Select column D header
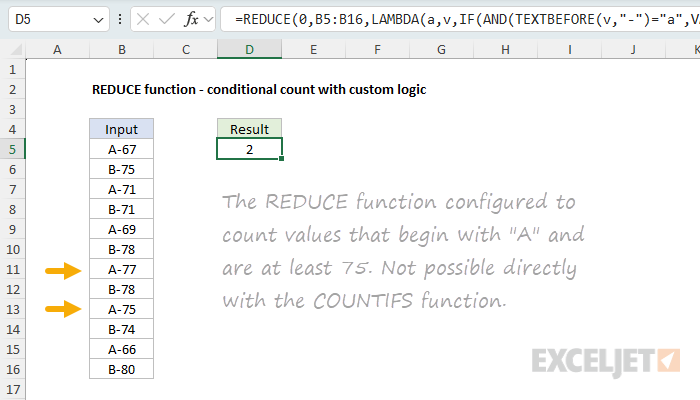Image resolution: width=700 pixels, height=400 pixels. (x=250, y=49)
